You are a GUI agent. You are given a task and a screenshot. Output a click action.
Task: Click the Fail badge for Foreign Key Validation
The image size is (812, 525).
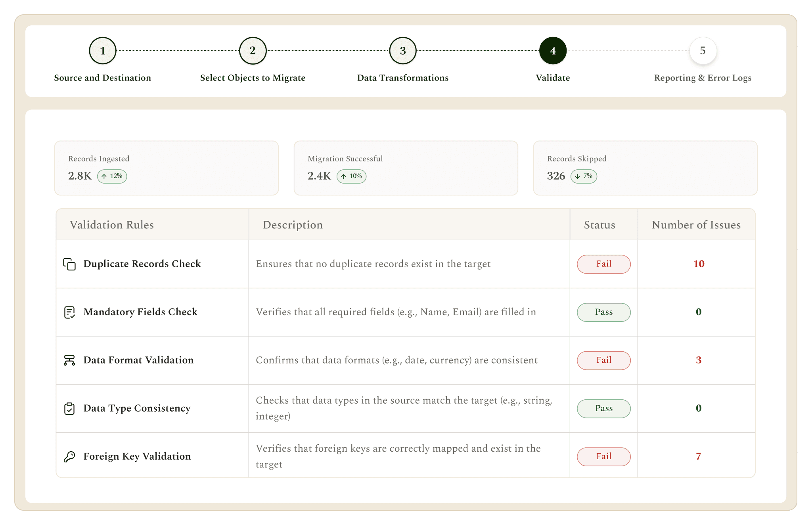604,457
